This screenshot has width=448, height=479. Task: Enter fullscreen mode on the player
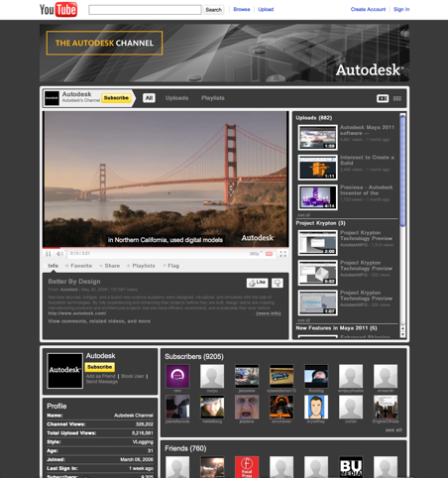coord(282,254)
